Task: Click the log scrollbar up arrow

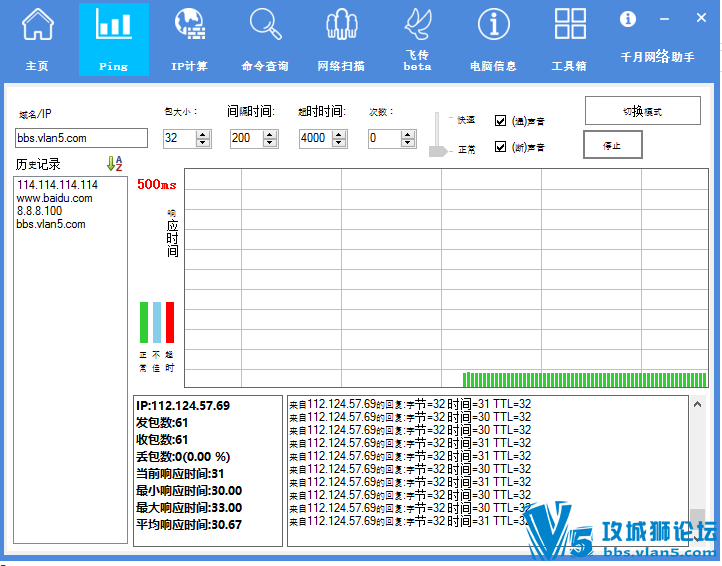Action: [698, 404]
